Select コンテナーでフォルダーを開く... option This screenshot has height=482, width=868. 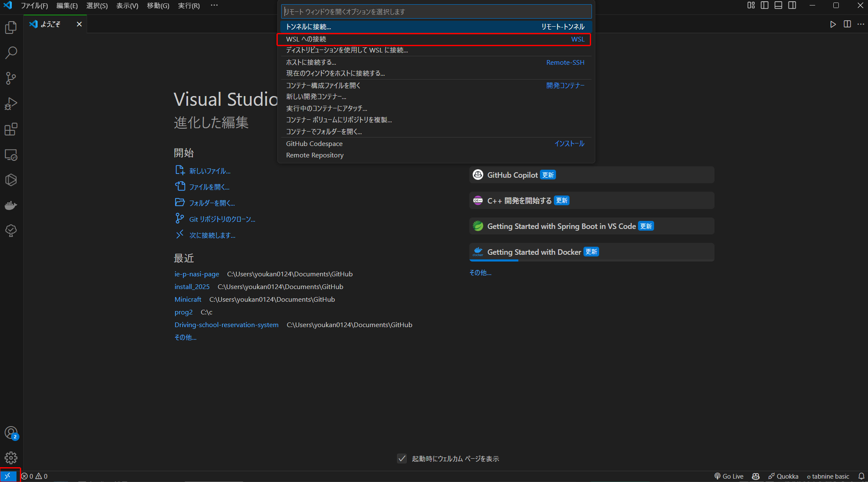click(x=436, y=132)
